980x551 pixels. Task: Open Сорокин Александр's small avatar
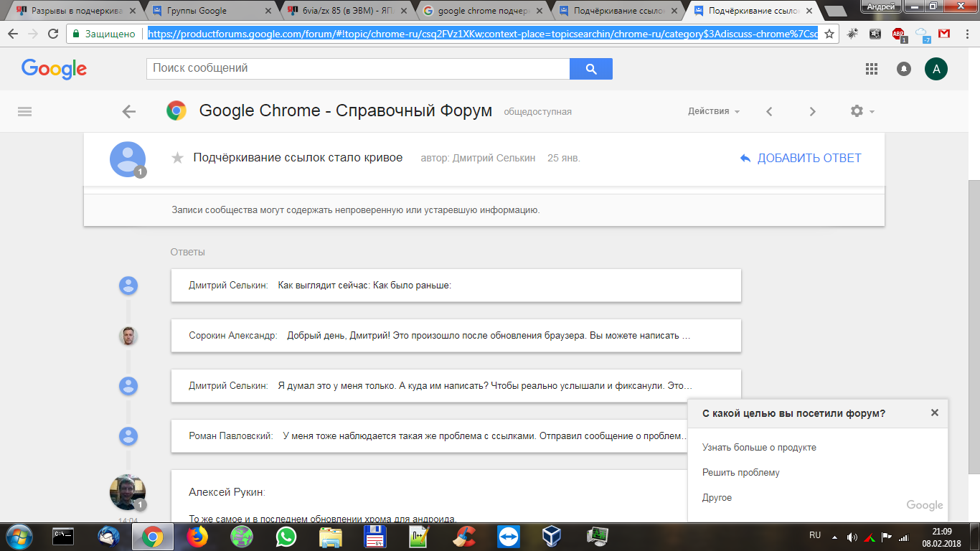[128, 336]
